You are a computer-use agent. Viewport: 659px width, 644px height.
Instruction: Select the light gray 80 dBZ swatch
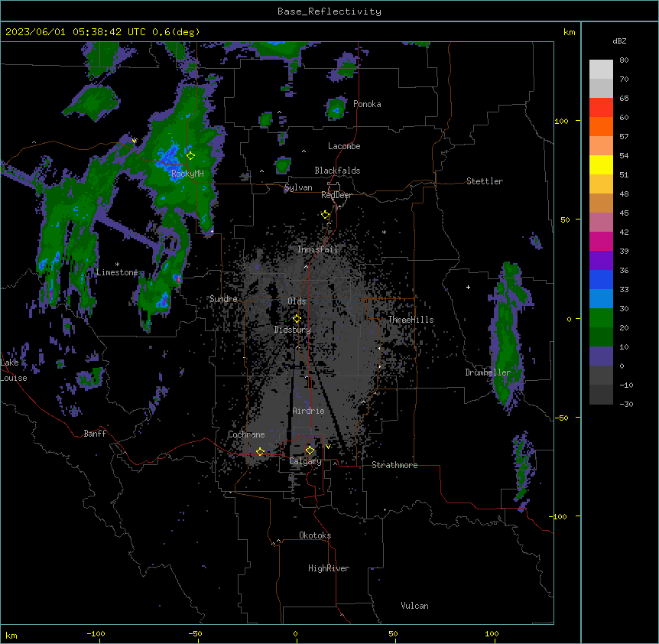click(x=601, y=70)
